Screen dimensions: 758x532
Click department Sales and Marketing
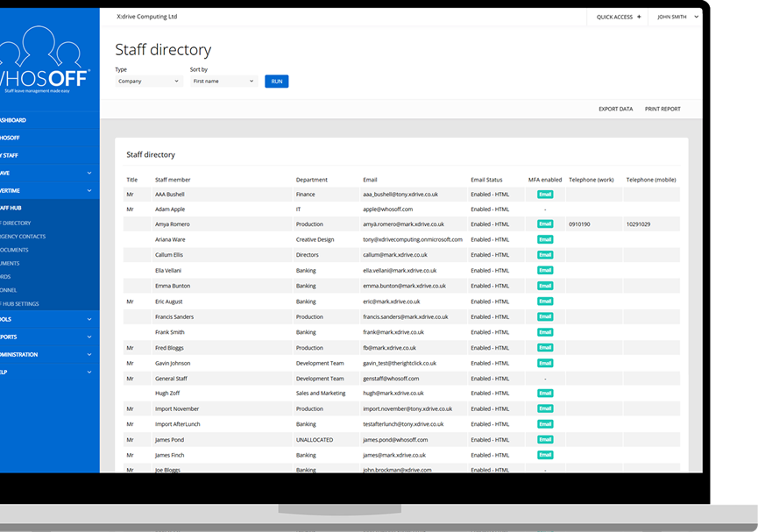(321, 394)
